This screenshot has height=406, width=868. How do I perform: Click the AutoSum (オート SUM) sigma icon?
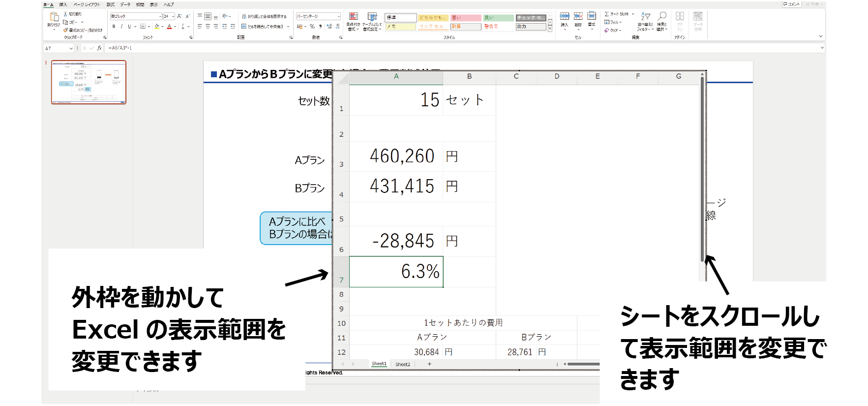pos(607,14)
